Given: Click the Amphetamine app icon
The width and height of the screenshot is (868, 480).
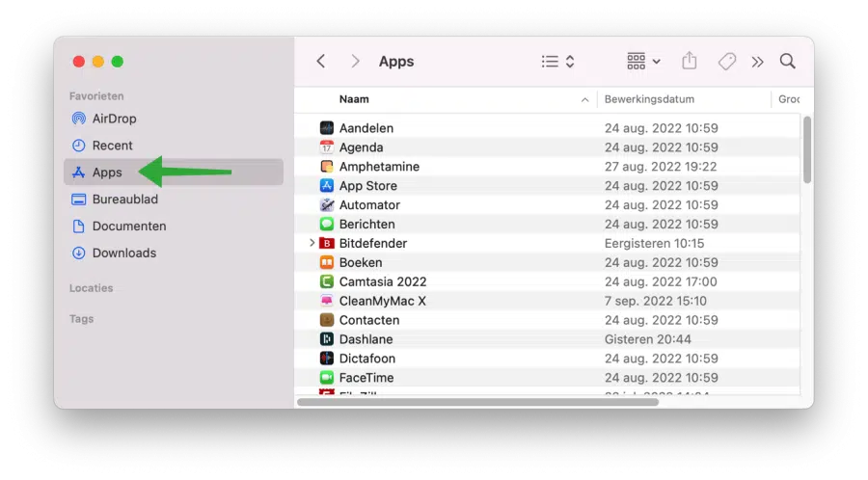Looking at the screenshot, I should click(x=327, y=167).
